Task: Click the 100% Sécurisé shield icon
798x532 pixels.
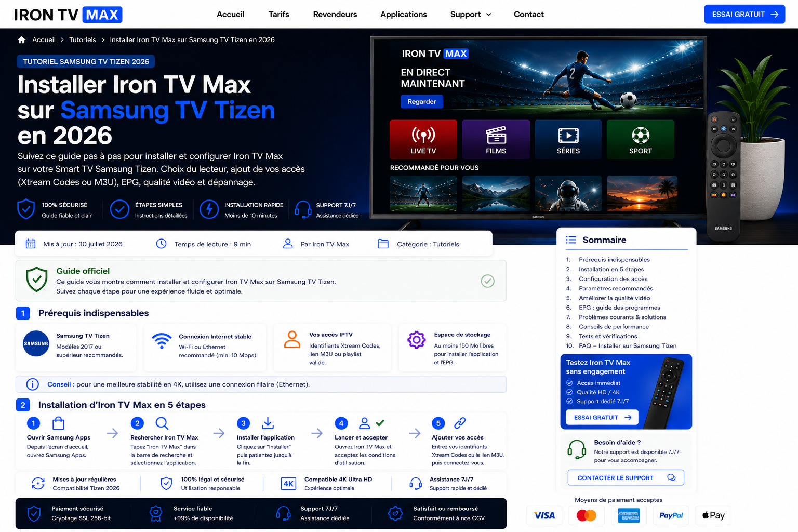Action: click(26, 209)
